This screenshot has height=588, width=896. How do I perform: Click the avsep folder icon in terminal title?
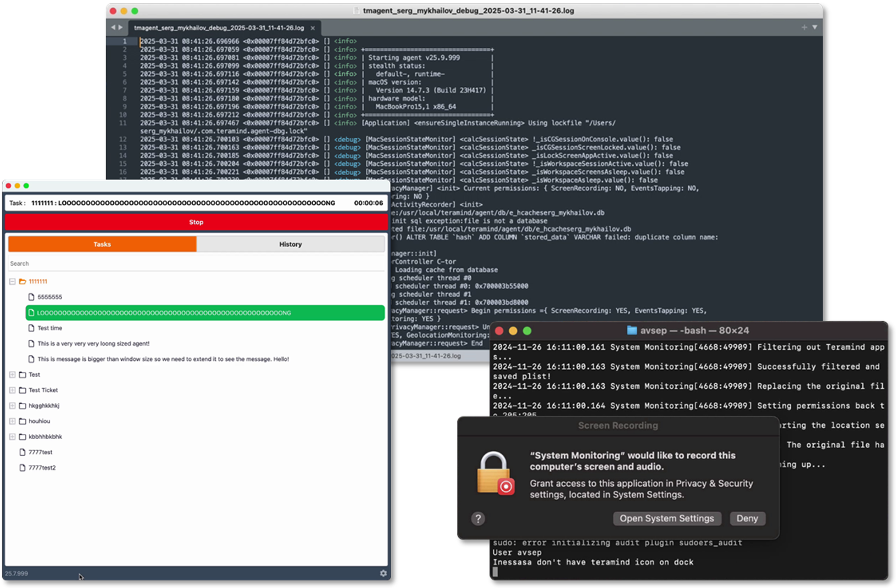point(632,331)
